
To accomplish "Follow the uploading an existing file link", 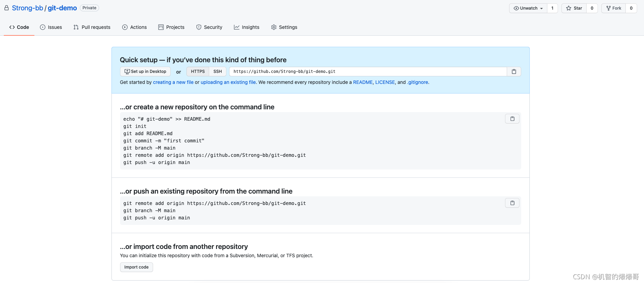I will pyautogui.click(x=228, y=82).
